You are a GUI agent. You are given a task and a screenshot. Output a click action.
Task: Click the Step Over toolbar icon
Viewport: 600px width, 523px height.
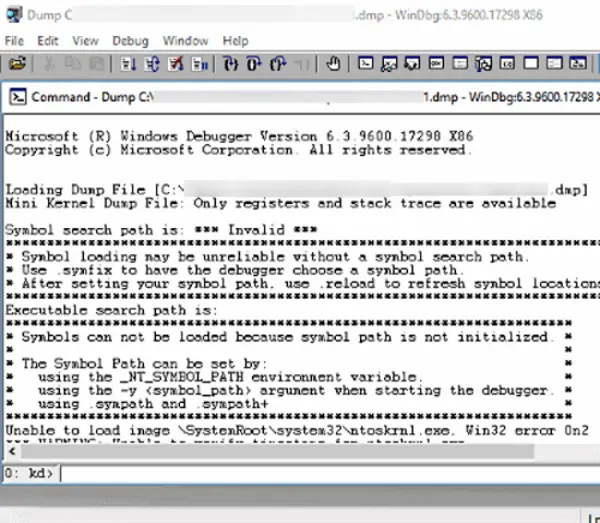(254, 64)
